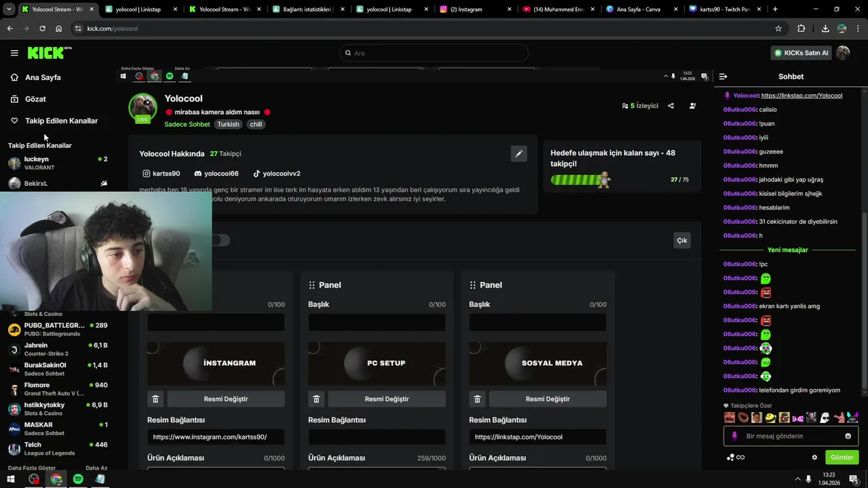Open the yolocoolvv2 TikTok link
Viewport: 868px width, 488px height.
(277, 174)
